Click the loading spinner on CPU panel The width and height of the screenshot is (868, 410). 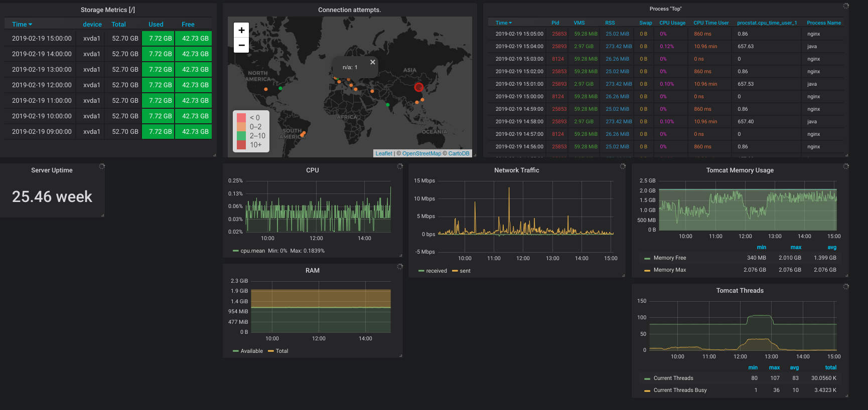coord(400,166)
